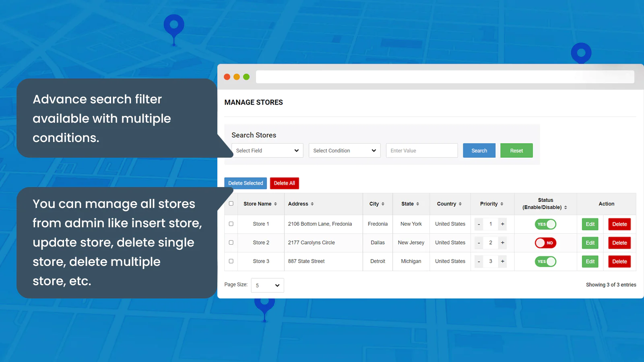Disable Store 3 status toggle

pyautogui.click(x=545, y=261)
